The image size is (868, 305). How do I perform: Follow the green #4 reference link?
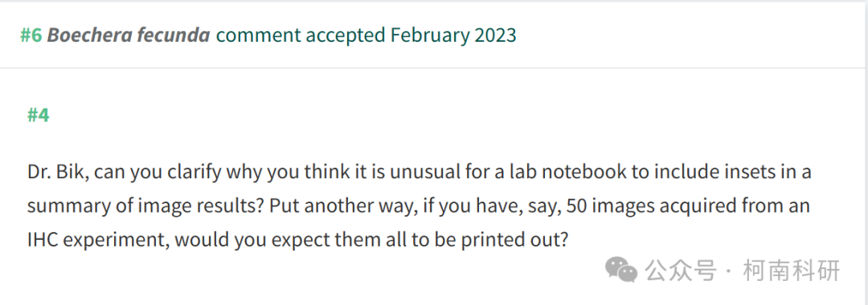pos(39,116)
